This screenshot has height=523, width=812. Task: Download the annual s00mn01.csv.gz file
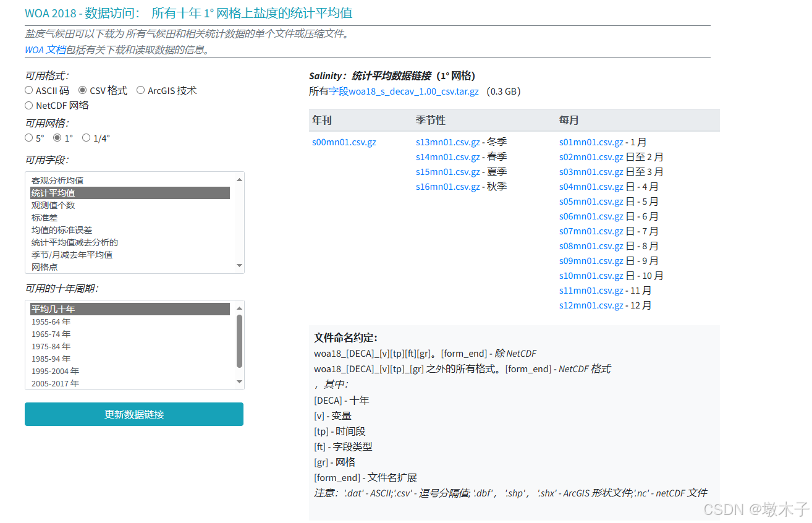pos(344,142)
